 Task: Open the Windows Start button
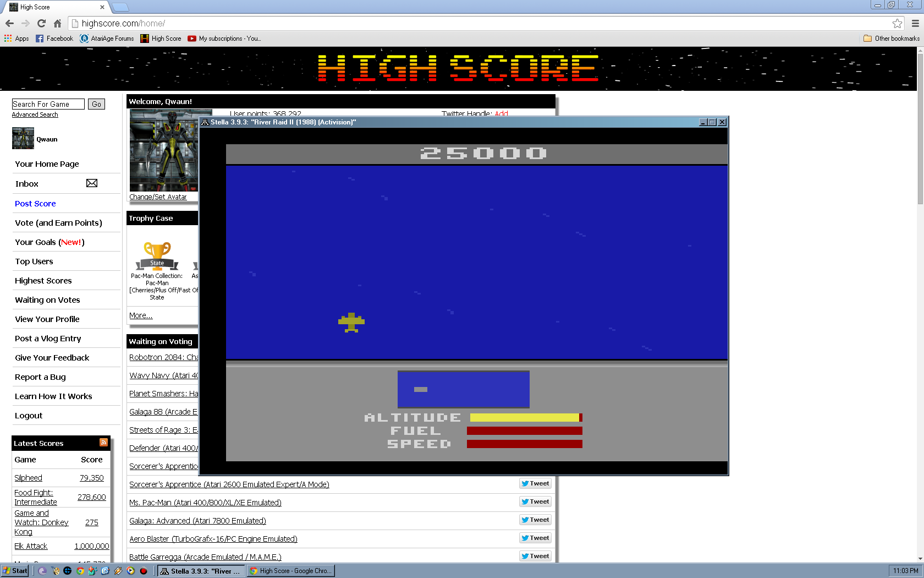point(15,571)
